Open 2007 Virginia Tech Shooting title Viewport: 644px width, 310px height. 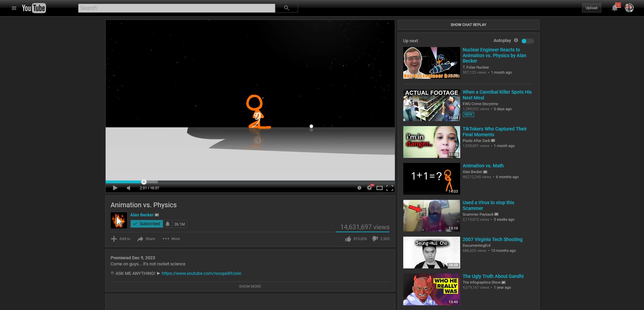coord(492,239)
